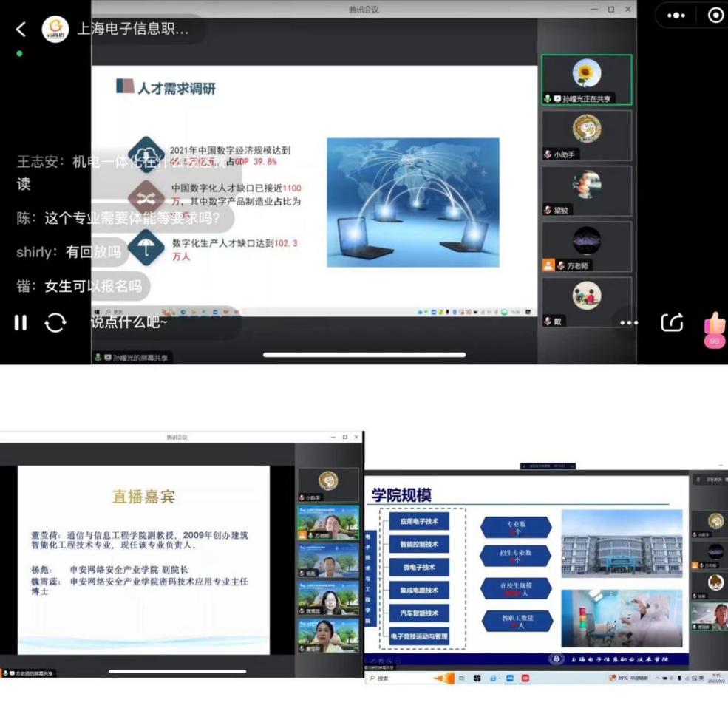Select the 小助手 participant tile
The width and height of the screenshot is (728, 728).
[586, 135]
